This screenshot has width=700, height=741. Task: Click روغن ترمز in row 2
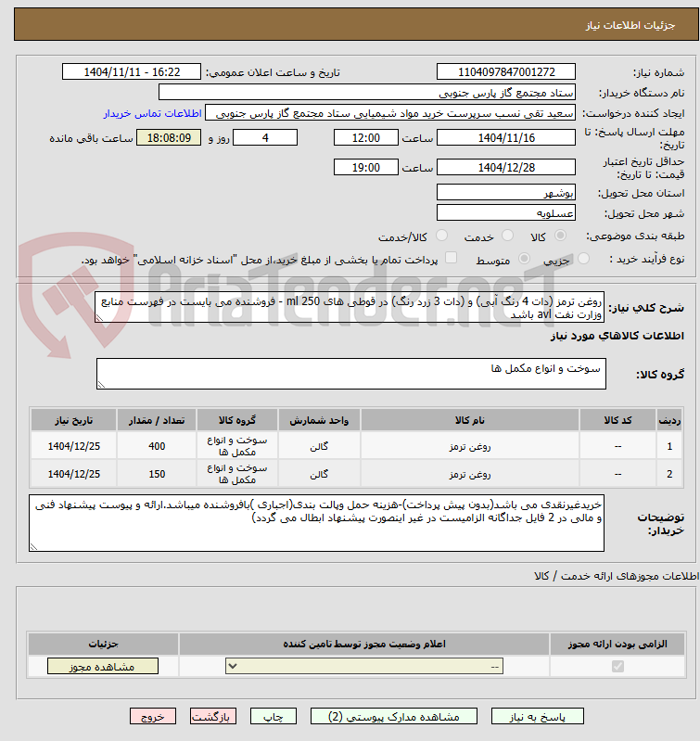coord(469,474)
